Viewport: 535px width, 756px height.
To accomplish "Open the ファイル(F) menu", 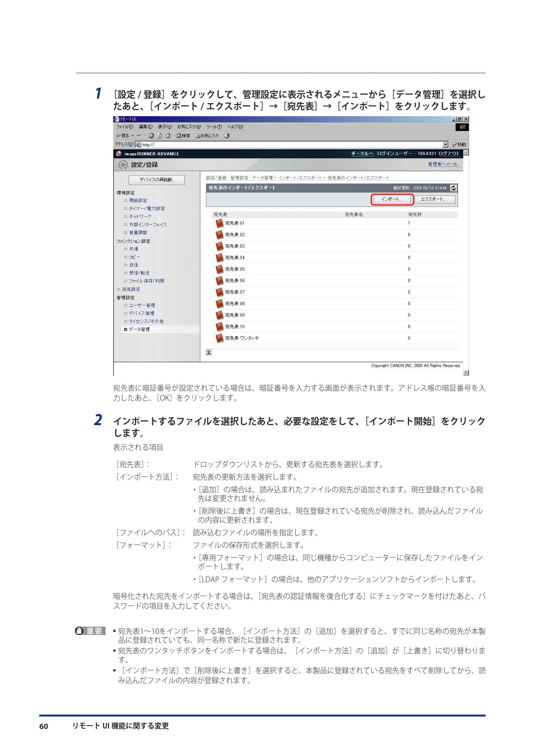I will click(125, 127).
